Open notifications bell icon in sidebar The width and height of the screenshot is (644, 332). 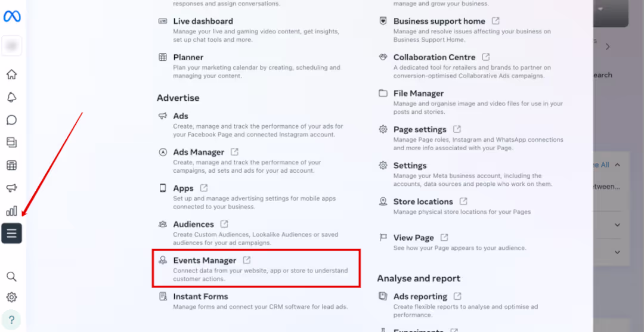click(11, 97)
